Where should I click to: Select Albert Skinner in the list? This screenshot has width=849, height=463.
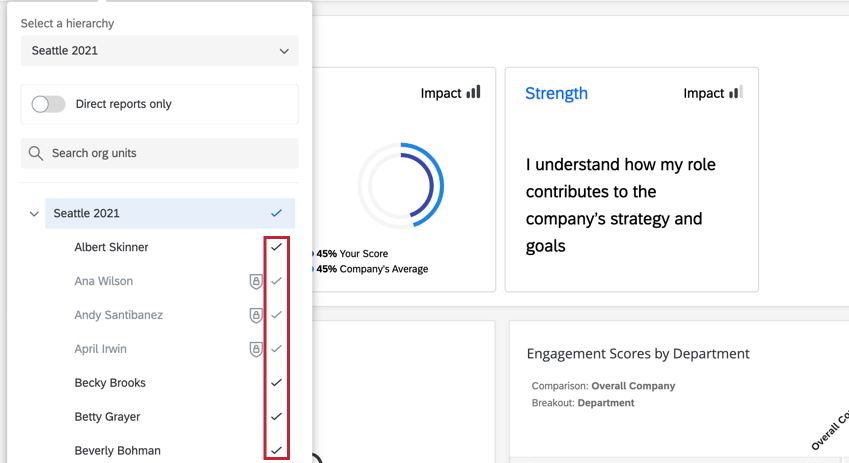coord(111,247)
